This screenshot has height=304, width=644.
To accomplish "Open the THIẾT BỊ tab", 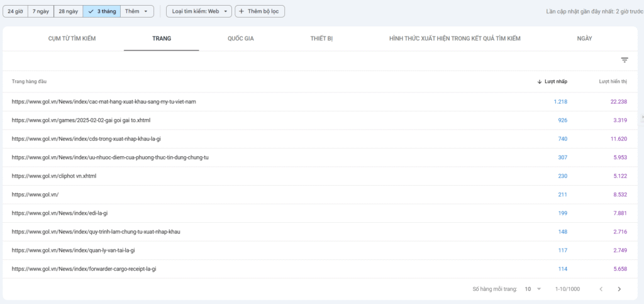I will pyautogui.click(x=321, y=39).
